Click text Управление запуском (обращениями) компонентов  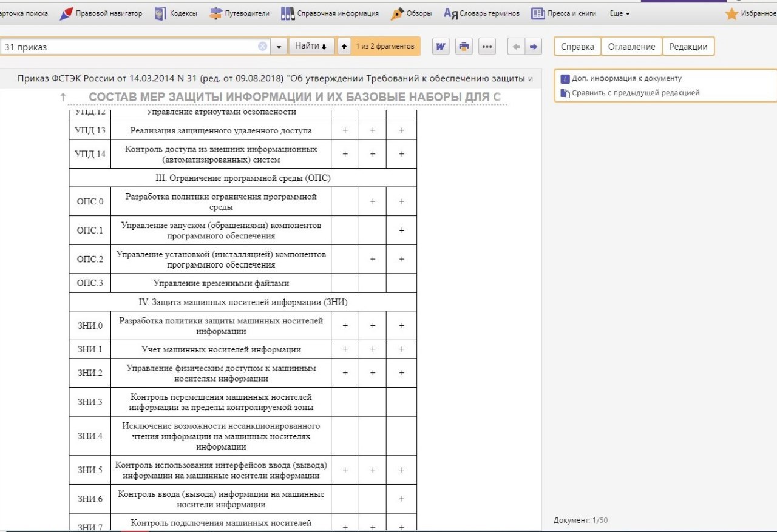coord(221,231)
